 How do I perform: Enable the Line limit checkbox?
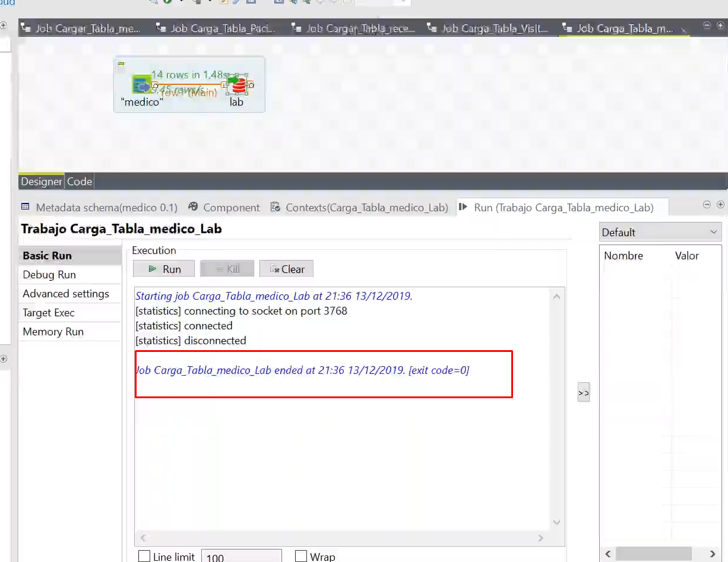[x=144, y=556]
